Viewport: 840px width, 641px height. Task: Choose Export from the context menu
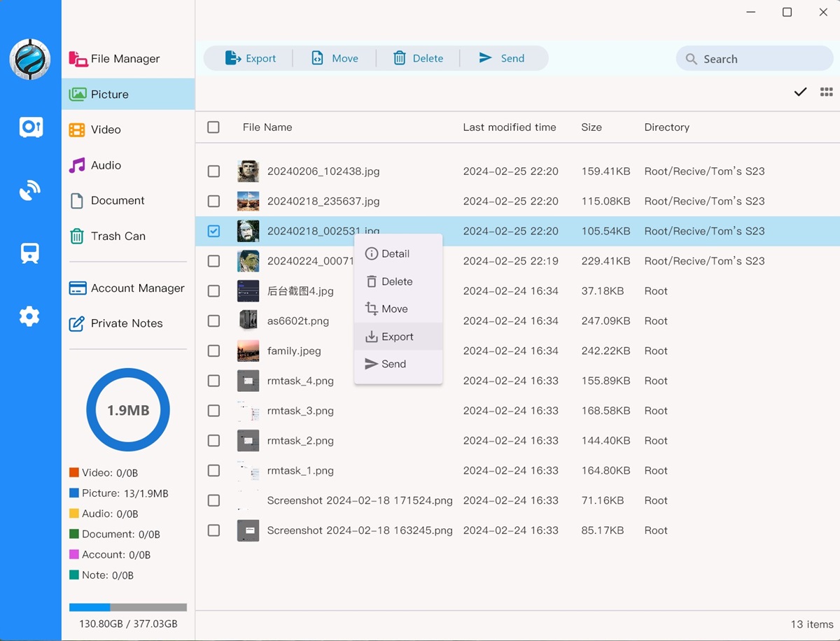pyautogui.click(x=398, y=337)
